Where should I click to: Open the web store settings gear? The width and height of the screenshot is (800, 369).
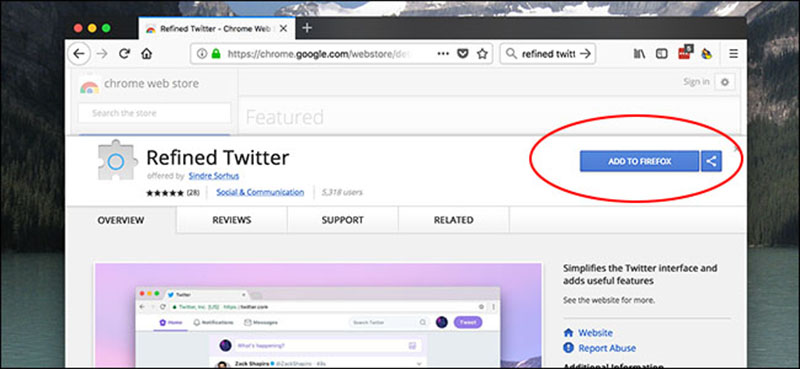[725, 82]
